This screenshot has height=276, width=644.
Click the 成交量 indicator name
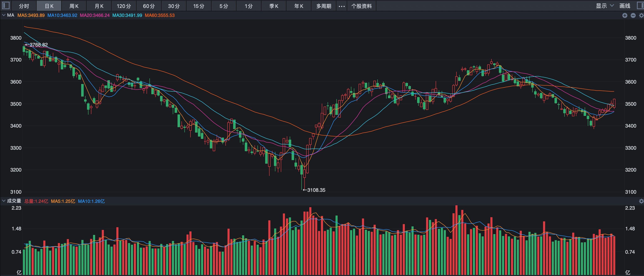pos(14,201)
